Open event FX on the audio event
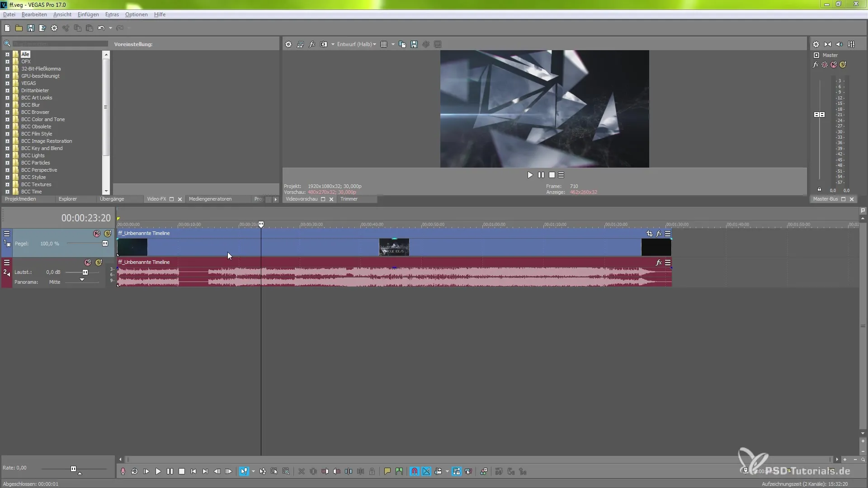The image size is (868, 488). [659, 263]
